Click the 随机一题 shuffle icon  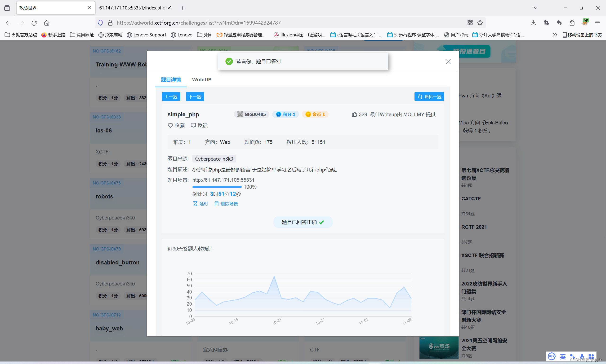coord(420,96)
